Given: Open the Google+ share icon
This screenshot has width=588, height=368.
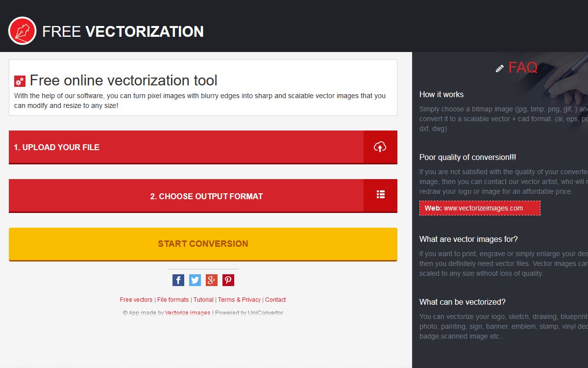Looking at the screenshot, I should (211, 280).
